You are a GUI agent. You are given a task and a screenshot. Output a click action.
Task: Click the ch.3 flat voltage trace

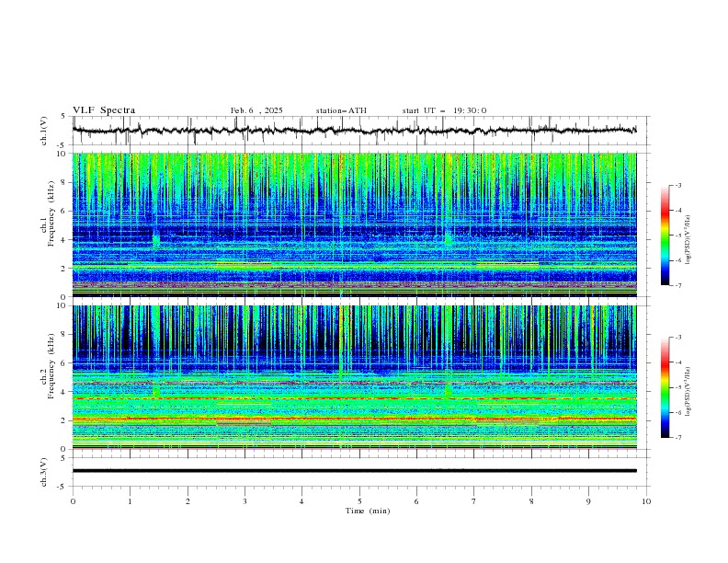[354, 471]
